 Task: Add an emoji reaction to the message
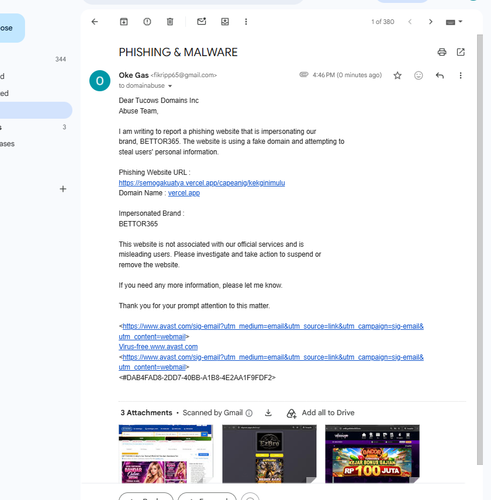click(418, 76)
